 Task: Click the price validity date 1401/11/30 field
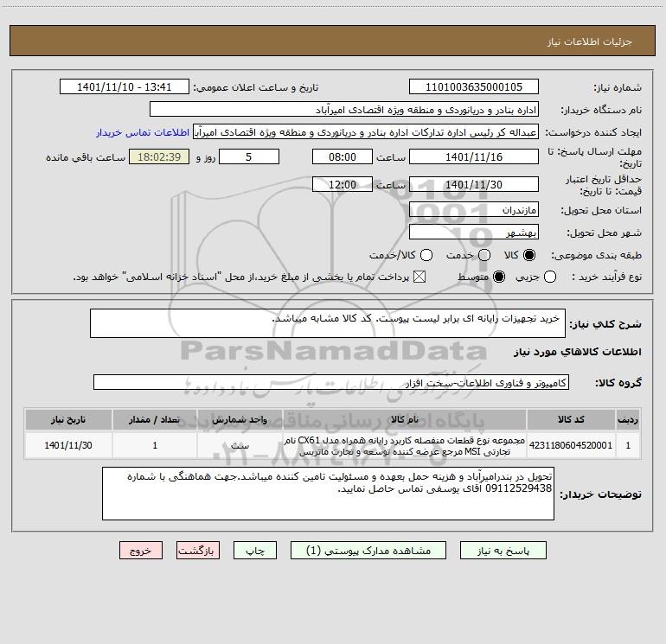point(474,185)
